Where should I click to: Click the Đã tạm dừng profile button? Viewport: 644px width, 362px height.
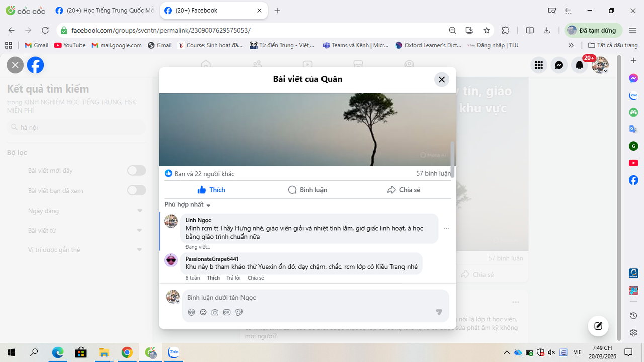tap(593, 30)
